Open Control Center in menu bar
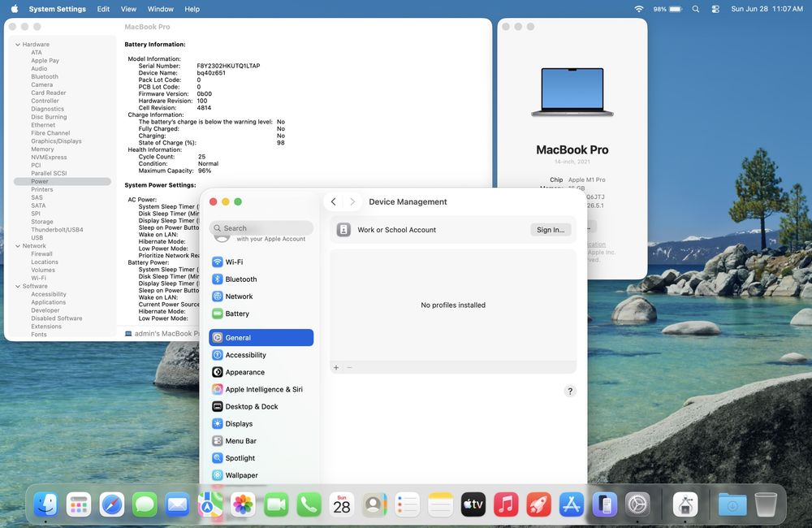 coord(715,9)
